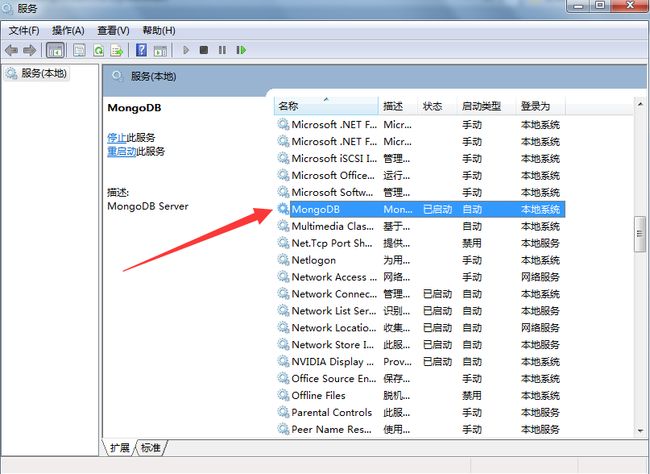650x474 pixels.
Task: Open the 帮助(H) menu
Action: click(x=159, y=31)
